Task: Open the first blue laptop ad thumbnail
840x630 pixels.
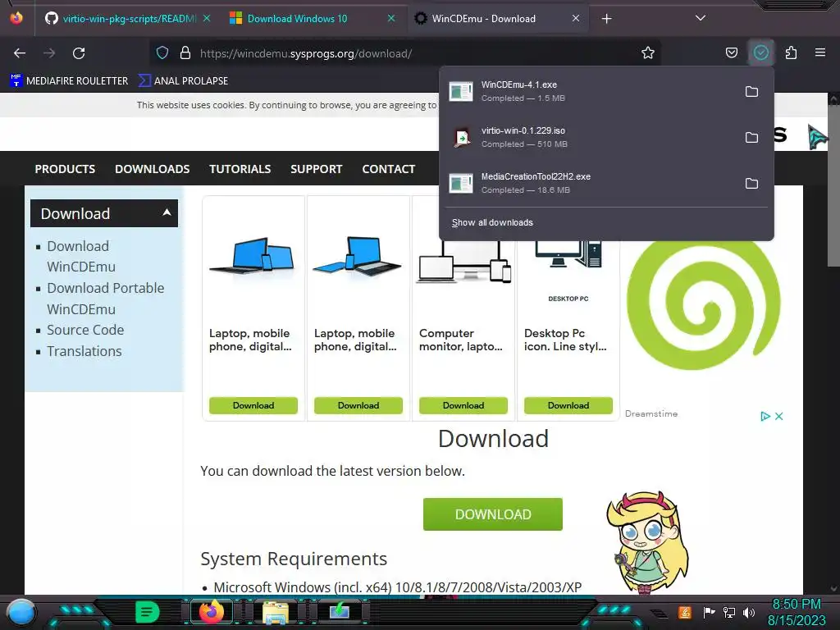Action: tap(253, 256)
